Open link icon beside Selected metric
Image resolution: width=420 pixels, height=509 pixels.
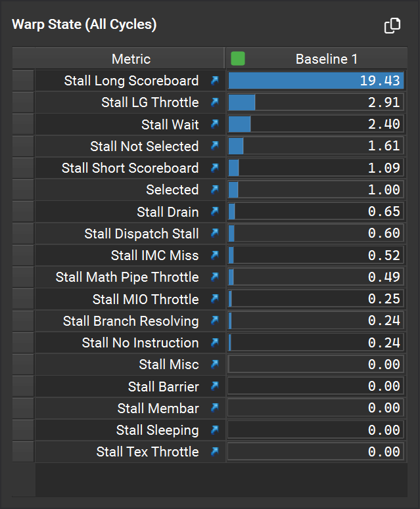[215, 189]
